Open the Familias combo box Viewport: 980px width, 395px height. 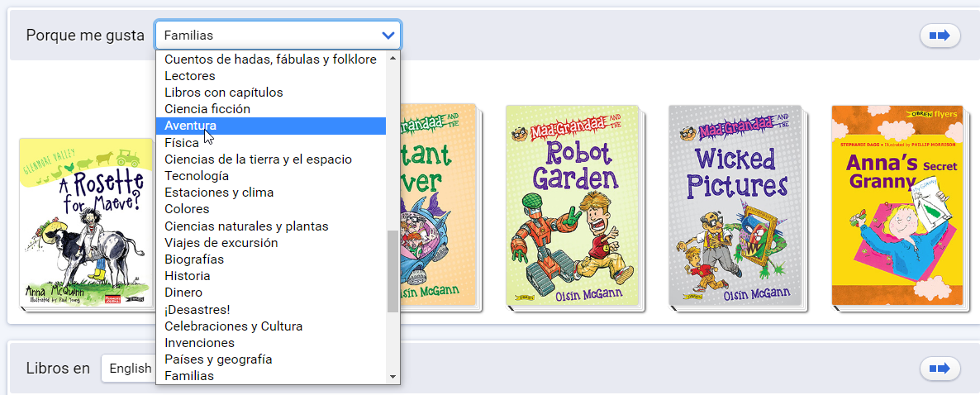pos(278,36)
